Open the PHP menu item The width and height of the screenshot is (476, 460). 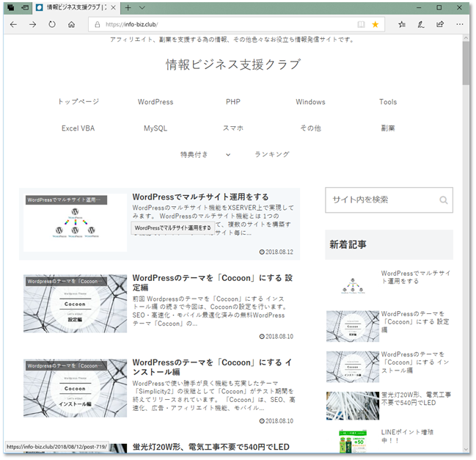coord(233,102)
